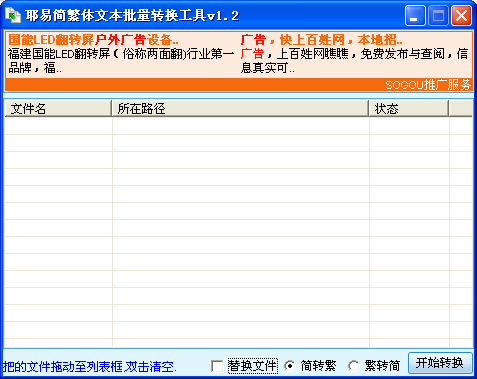Click the 状态 column header
477x379 pixels.
[409, 108]
